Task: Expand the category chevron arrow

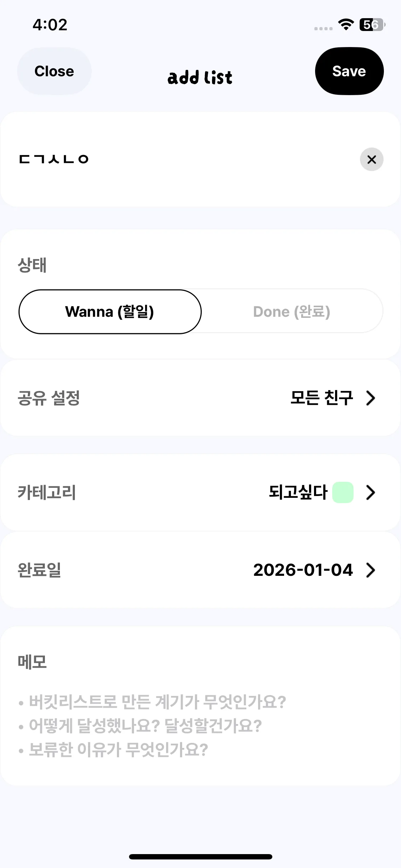Action: tap(371, 492)
